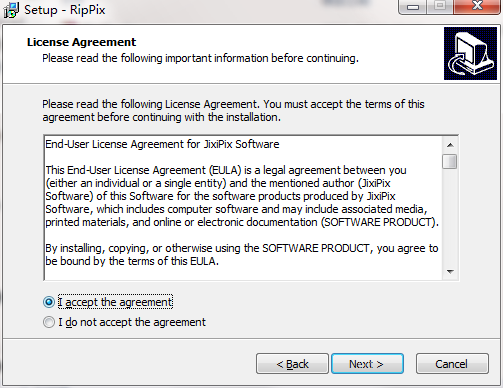Minimize the Setup - RipPix window

click(x=413, y=7)
